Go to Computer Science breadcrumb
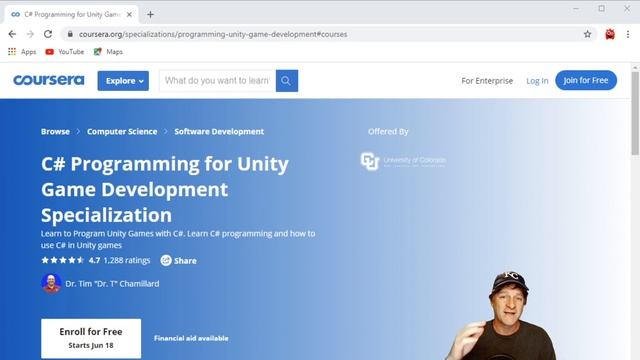640x360 pixels. [x=122, y=131]
